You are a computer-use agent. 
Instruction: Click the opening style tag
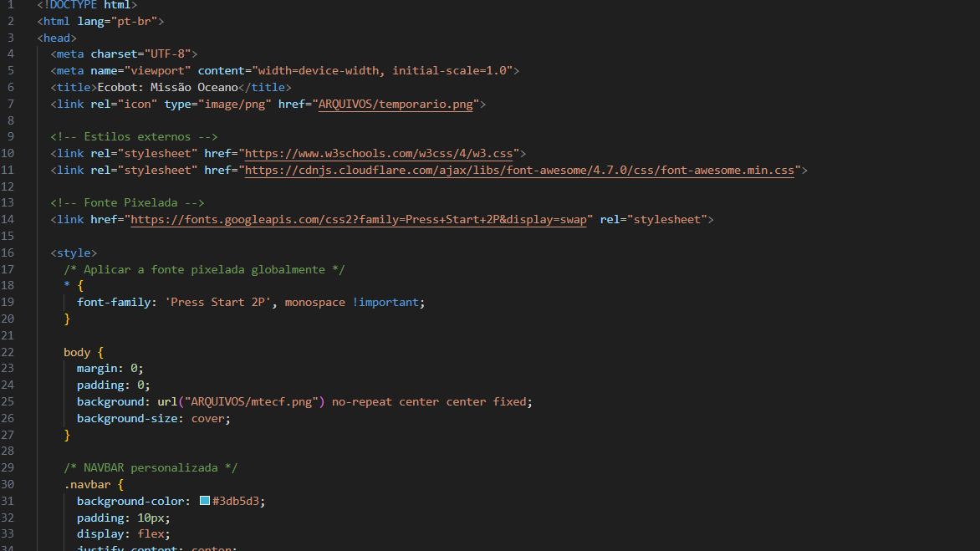point(74,253)
